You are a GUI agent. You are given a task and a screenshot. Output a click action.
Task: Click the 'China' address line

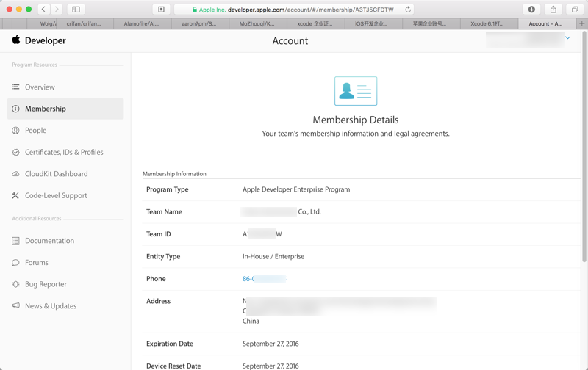(x=251, y=321)
